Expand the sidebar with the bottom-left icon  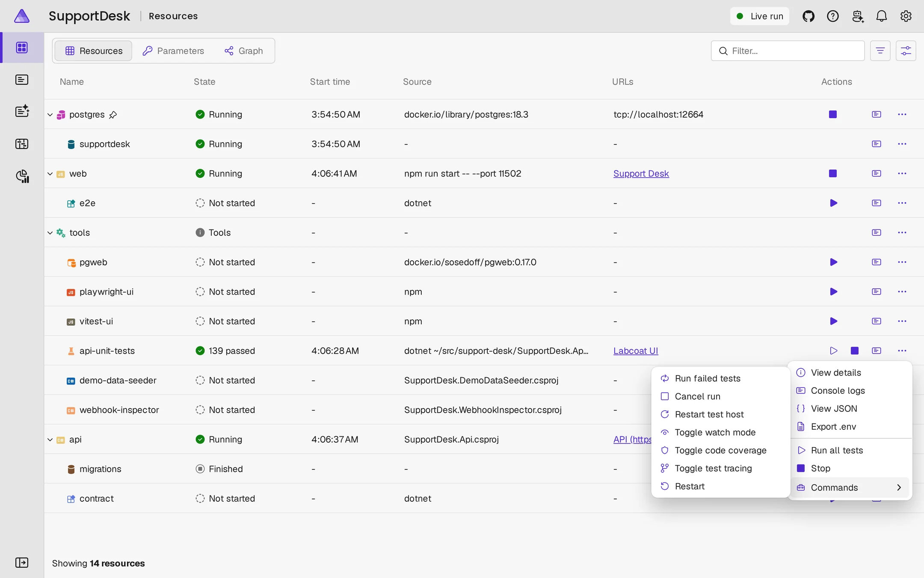coord(22,563)
